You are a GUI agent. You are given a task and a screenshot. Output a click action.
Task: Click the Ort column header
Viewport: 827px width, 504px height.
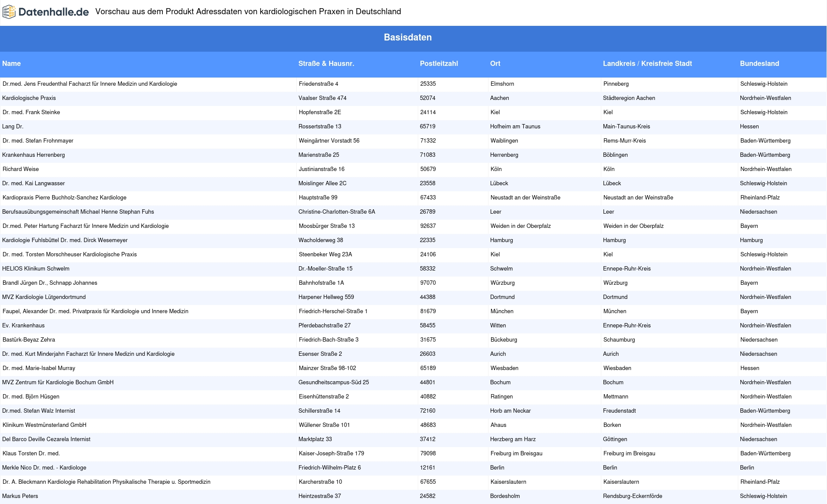[495, 64]
